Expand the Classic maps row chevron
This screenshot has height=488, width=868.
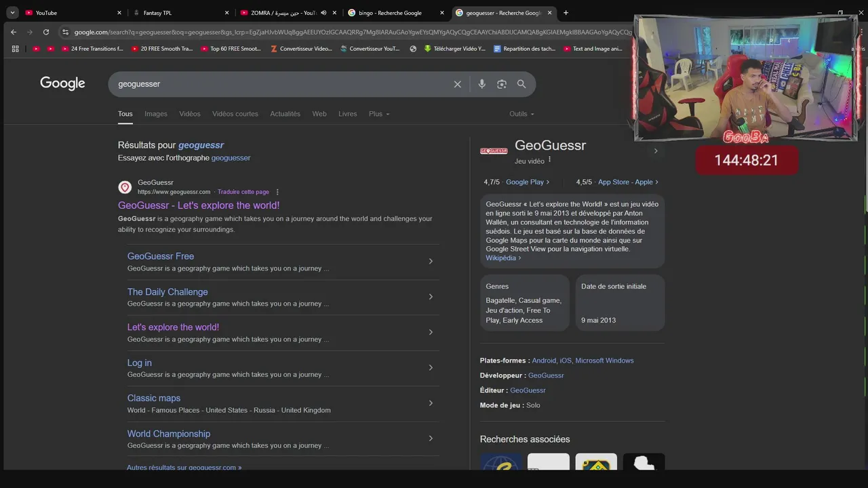(431, 403)
